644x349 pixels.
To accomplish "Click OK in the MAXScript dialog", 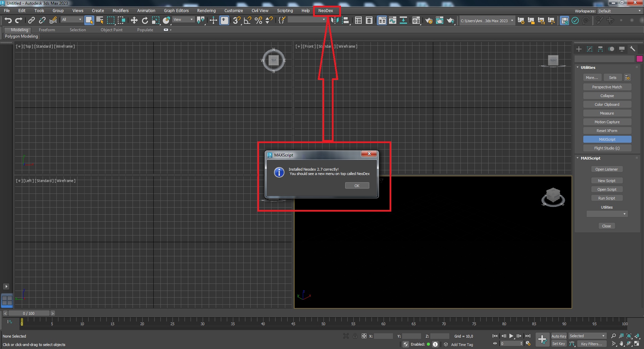I will point(357,186).
